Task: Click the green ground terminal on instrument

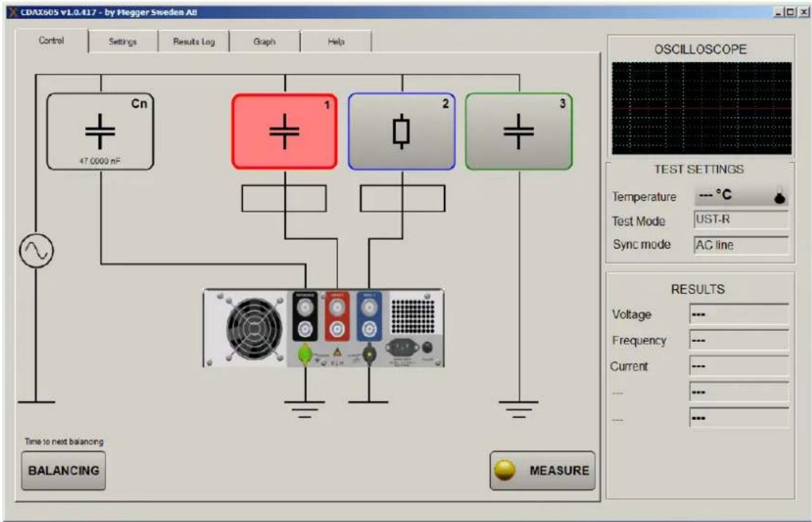Action: click(305, 355)
